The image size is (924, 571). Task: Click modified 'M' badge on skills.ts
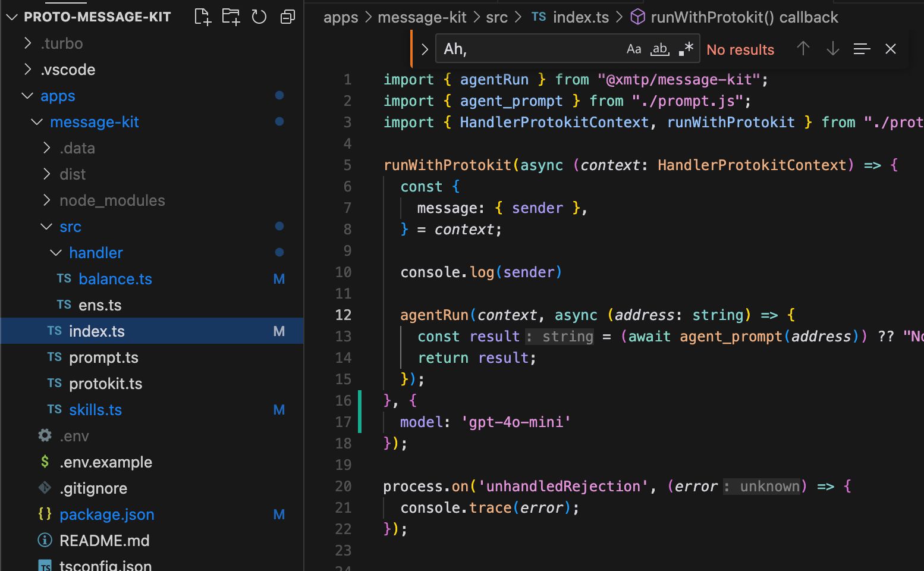[279, 410]
